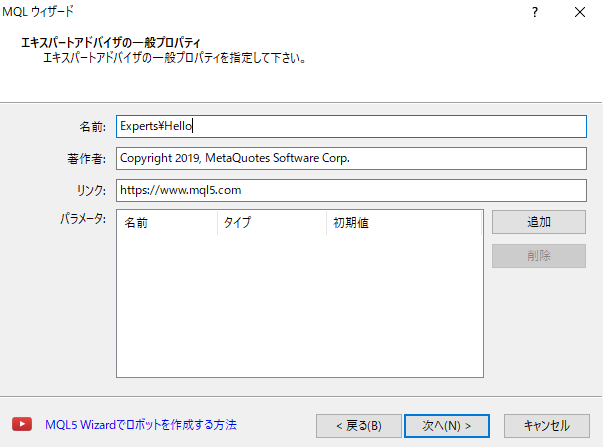The width and height of the screenshot is (603, 447).
Task: Click the YouTube play icon
Action: point(22,424)
